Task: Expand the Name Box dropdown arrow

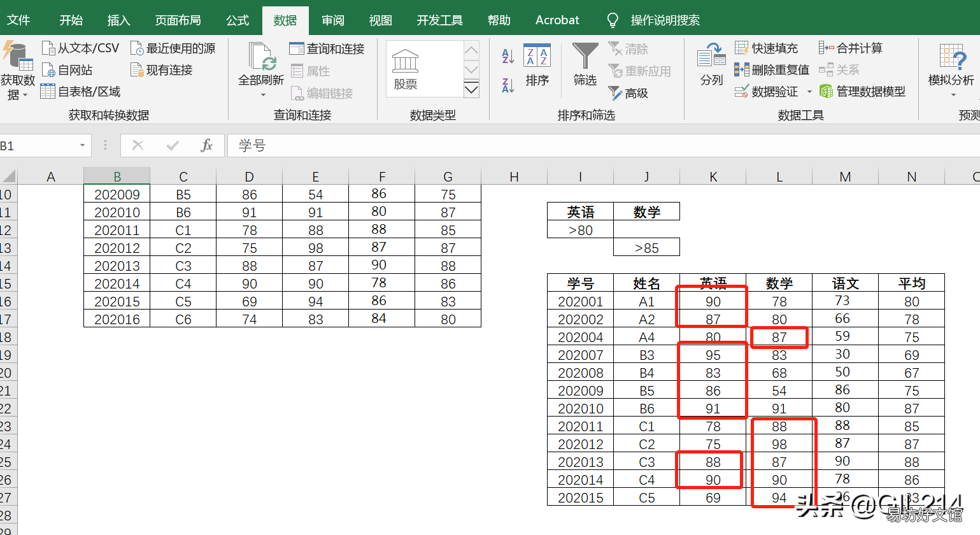Action: coord(82,146)
